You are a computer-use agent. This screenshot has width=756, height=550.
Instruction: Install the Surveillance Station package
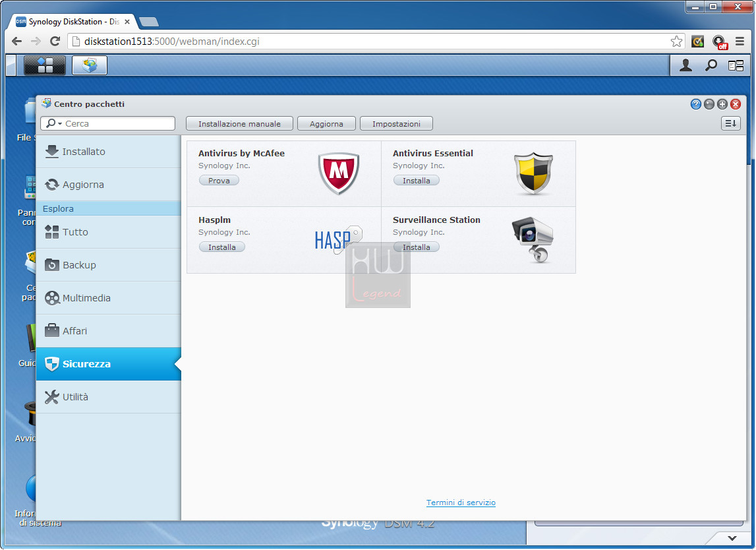[x=417, y=247]
